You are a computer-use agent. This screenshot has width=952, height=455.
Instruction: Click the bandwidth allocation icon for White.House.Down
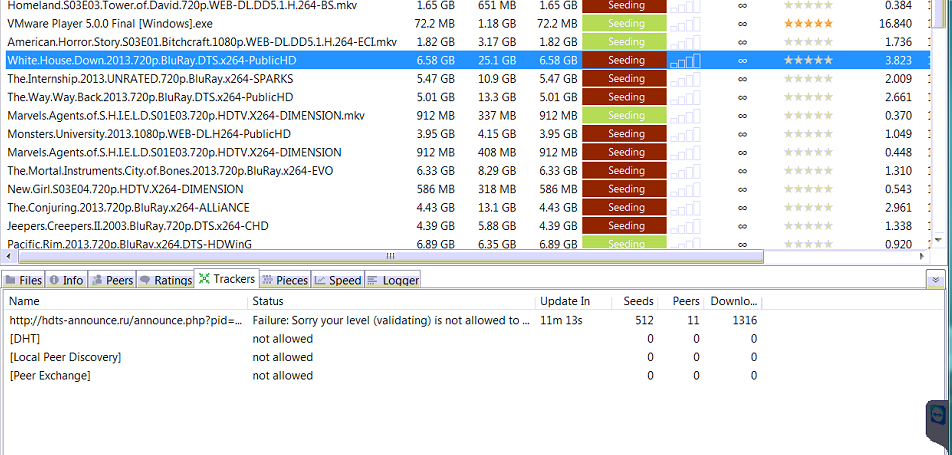685,60
